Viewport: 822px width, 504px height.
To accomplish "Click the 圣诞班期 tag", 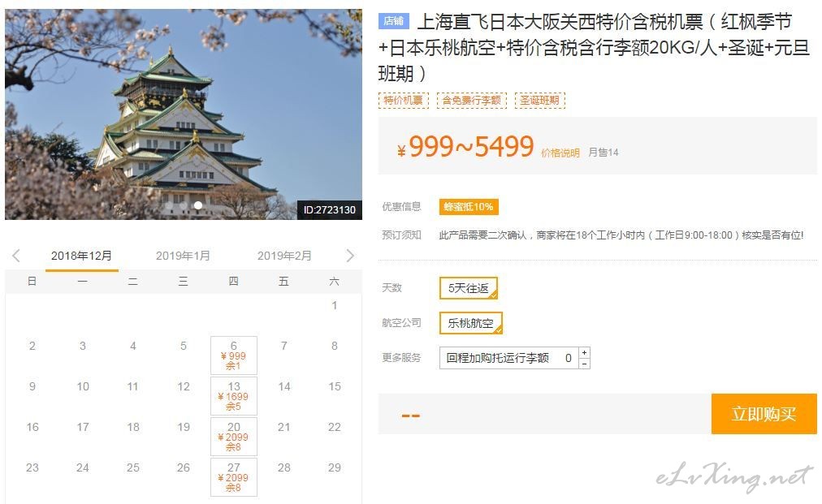I will [x=540, y=100].
